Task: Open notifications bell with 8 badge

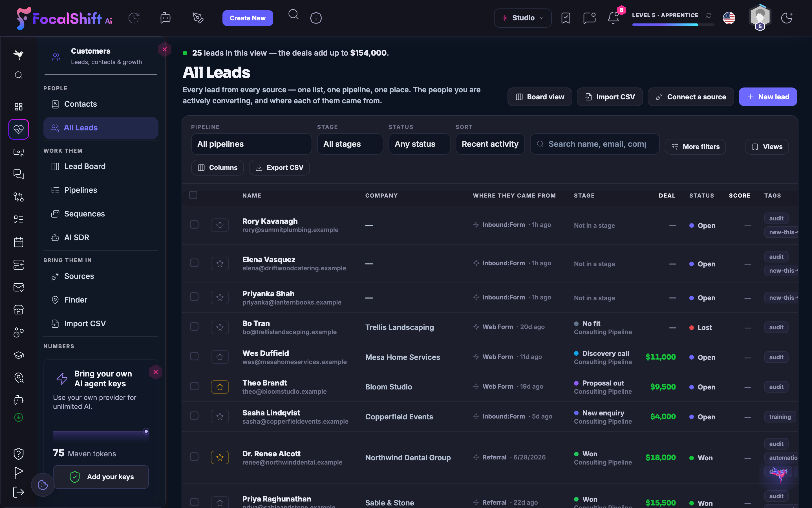Action: point(613,17)
